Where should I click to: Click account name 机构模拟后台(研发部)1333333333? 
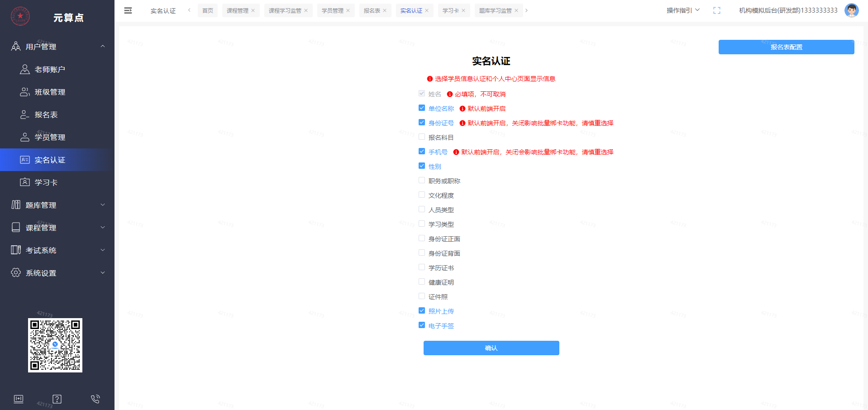click(788, 10)
